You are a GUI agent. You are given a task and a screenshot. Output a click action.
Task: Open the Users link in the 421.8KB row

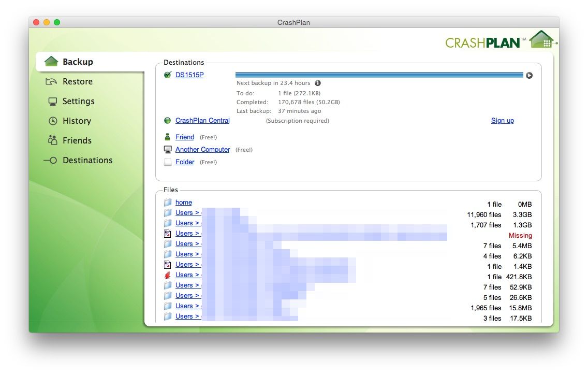(187, 275)
